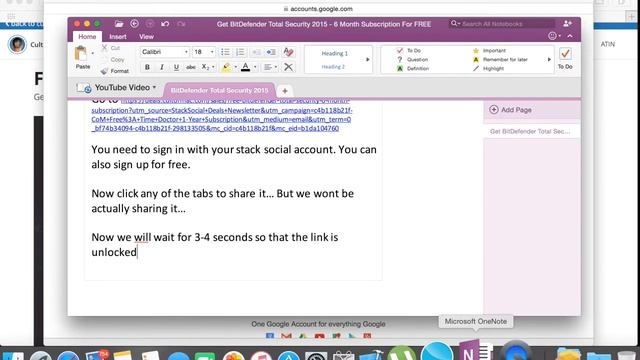Click the Paste clipboard icon
This screenshot has width=640, height=360.
[81, 53]
